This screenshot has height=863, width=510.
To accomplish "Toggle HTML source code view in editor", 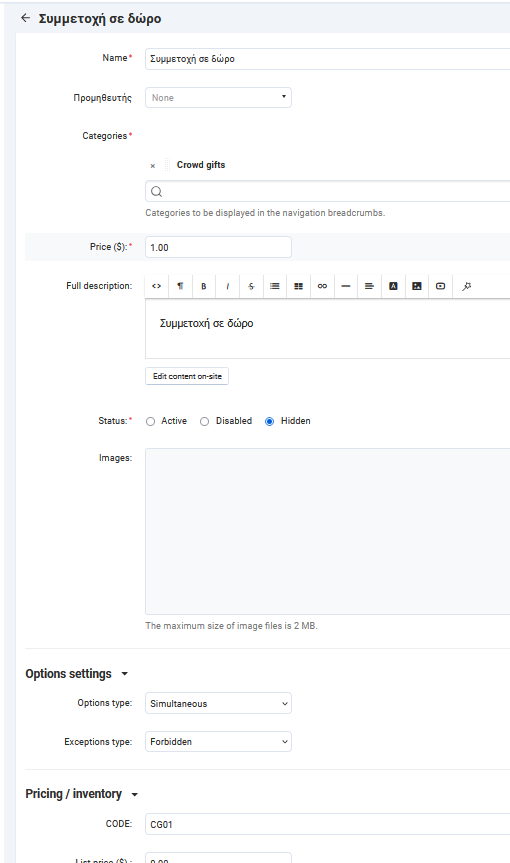I will pyautogui.click(x=157, y=286).
